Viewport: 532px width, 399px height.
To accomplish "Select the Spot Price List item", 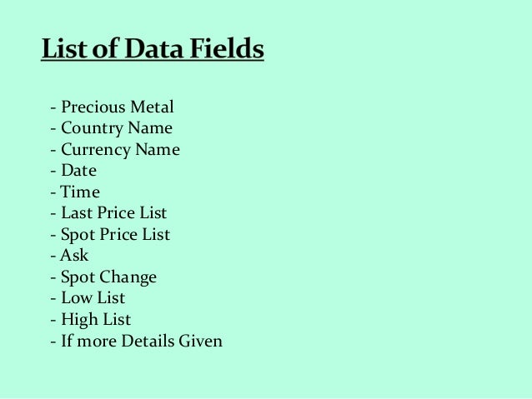I will coord(110,235).
